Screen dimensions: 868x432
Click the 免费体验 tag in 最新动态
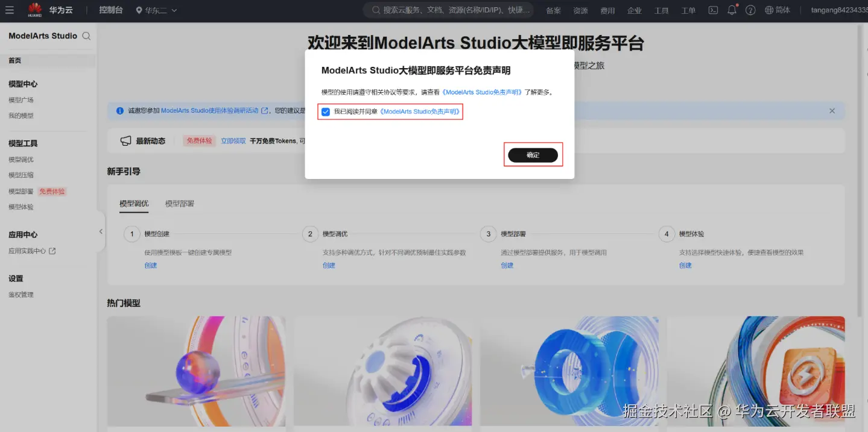point(199,141)
